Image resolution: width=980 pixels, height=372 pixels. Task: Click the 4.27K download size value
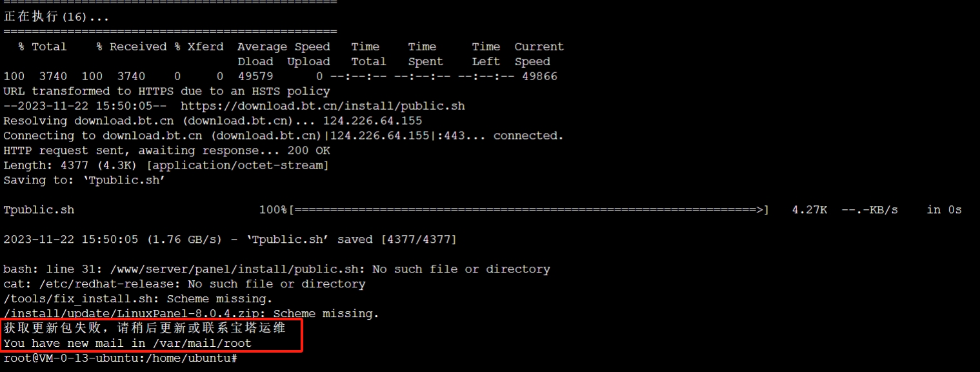[809, 210]
